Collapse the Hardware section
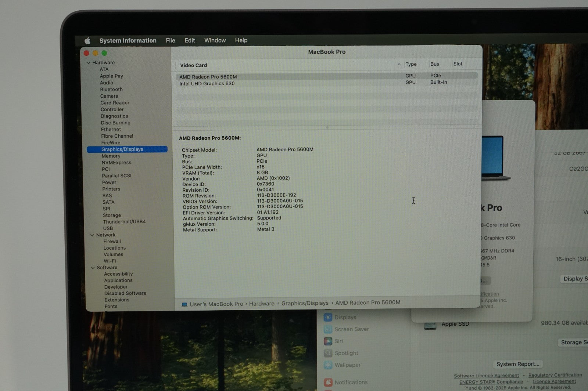The width and height of the screenshot is (588, 391). (88, 63)
